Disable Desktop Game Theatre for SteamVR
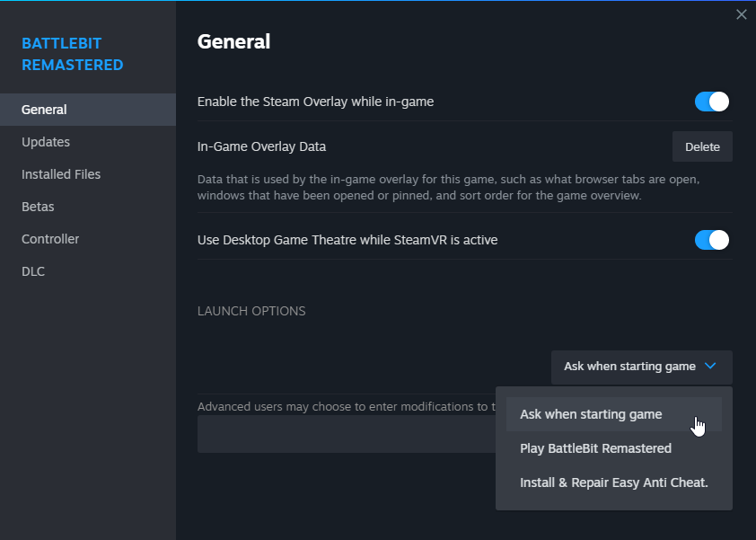756x540 pixels. coord(711,240)
